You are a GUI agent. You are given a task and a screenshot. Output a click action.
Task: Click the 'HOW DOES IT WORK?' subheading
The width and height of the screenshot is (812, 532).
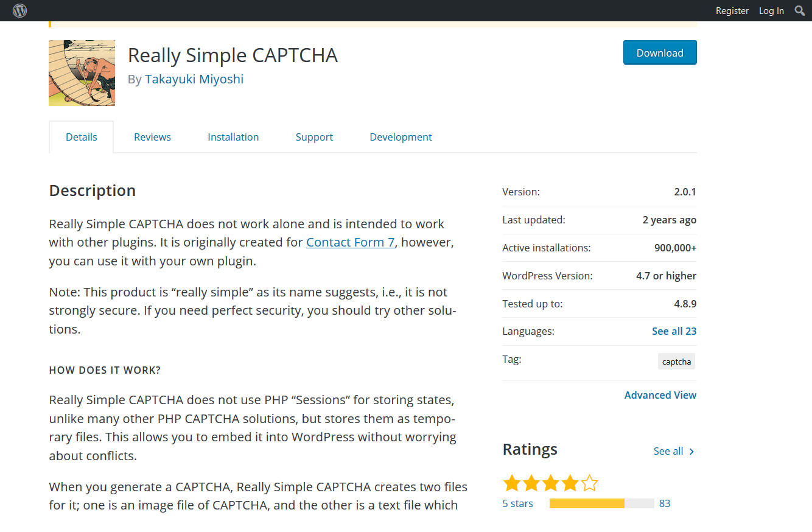pyautogui.click(x=105, y=370)
